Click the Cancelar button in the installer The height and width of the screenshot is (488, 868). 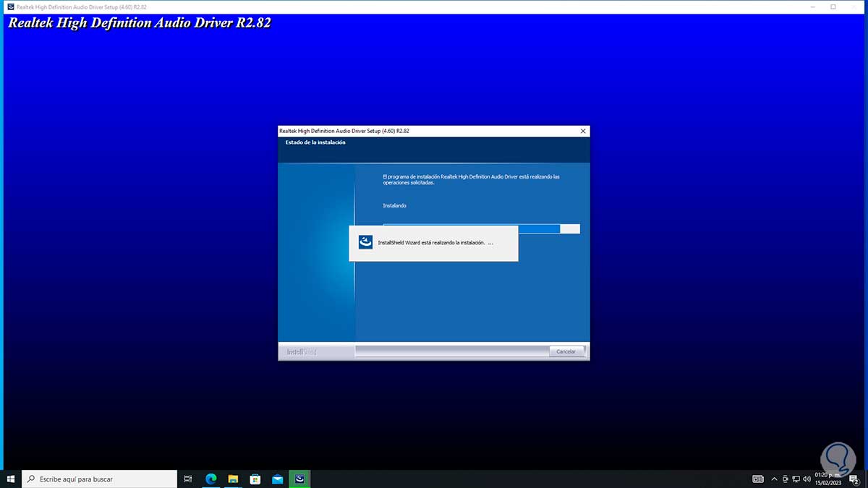[566, 351]
